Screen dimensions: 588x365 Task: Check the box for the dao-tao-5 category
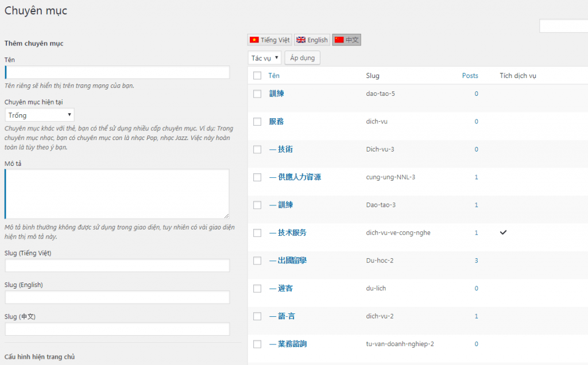tap(257, 94)
